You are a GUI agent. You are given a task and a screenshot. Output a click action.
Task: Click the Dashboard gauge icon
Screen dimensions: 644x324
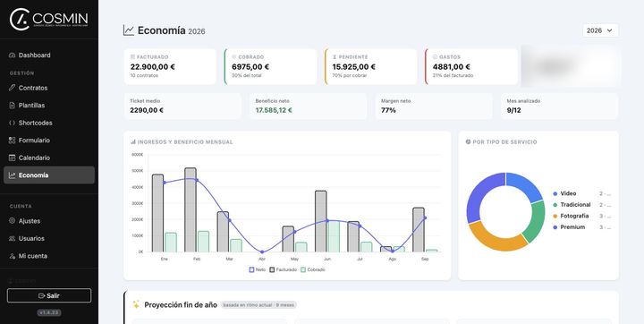(12, 55)
